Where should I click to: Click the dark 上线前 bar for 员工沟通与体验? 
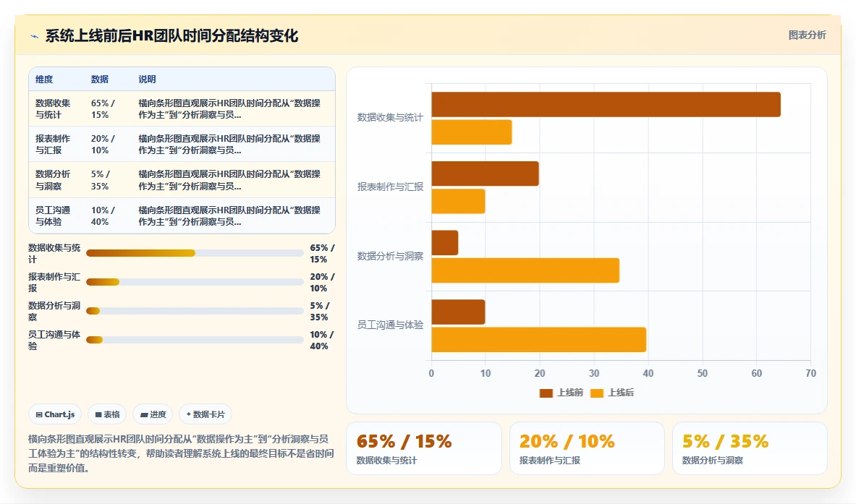tap(458, 312)
